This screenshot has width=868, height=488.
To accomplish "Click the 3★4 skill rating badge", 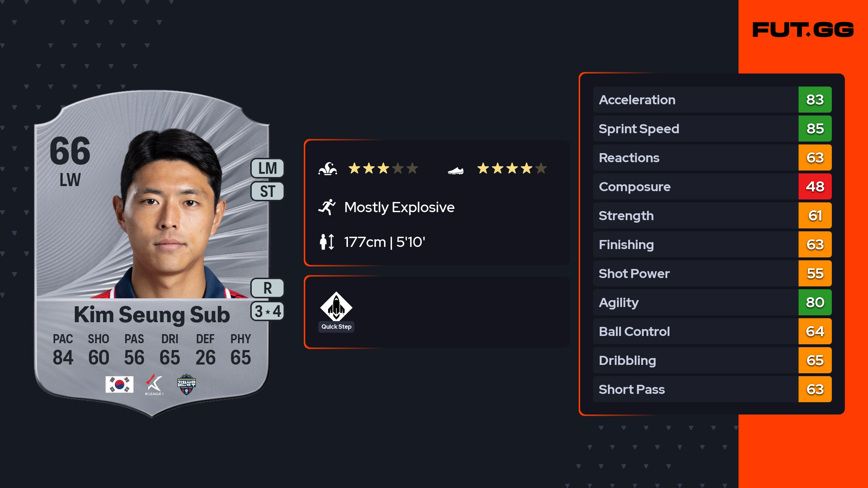I will [x=268, y=311].
